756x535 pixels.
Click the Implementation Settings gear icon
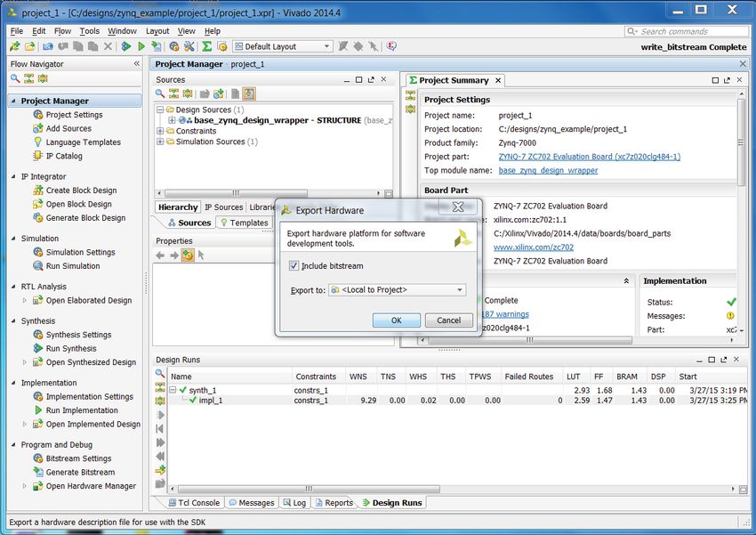pyautogui.click(x=37, y=396)
